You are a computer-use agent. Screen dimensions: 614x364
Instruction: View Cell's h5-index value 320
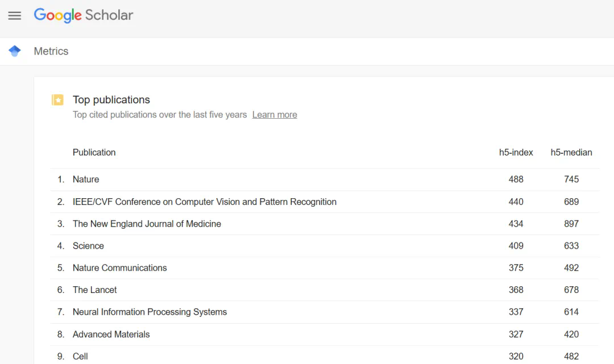[516, 357]
